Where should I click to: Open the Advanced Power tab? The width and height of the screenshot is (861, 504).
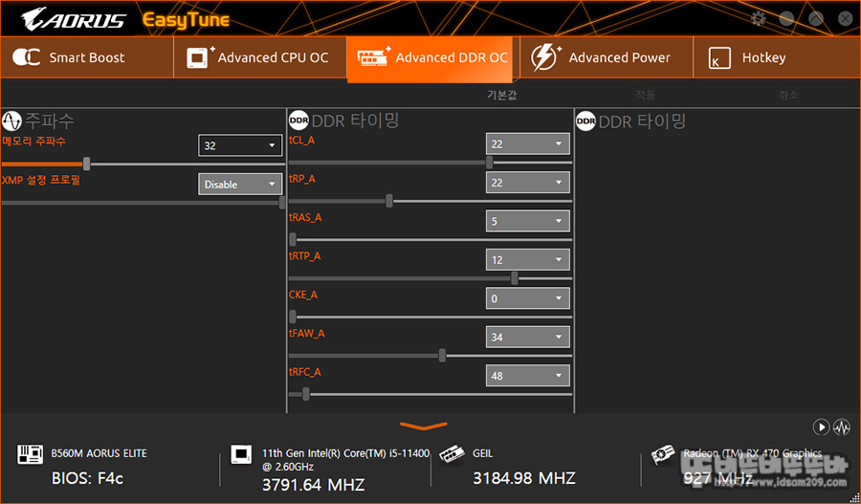point(607,57)
